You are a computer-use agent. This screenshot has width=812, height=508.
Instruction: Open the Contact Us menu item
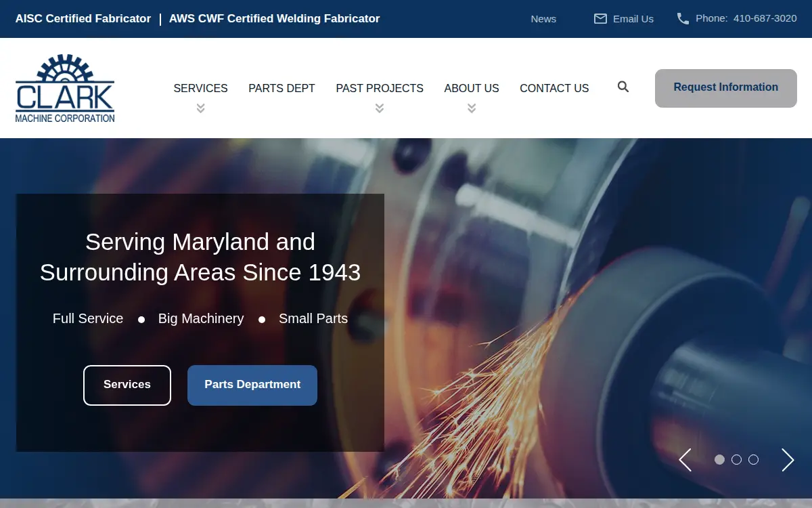tap(554, 88)
